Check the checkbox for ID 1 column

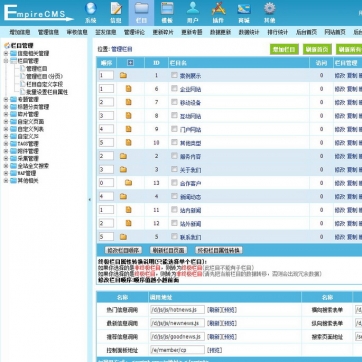174,75
